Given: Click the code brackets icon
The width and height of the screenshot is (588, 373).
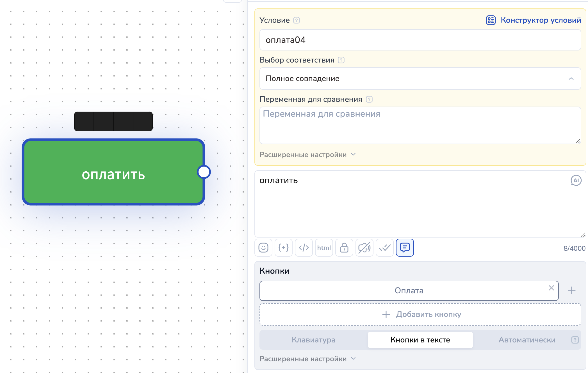Looking at the screenshot, I should [x=304, y=248].
